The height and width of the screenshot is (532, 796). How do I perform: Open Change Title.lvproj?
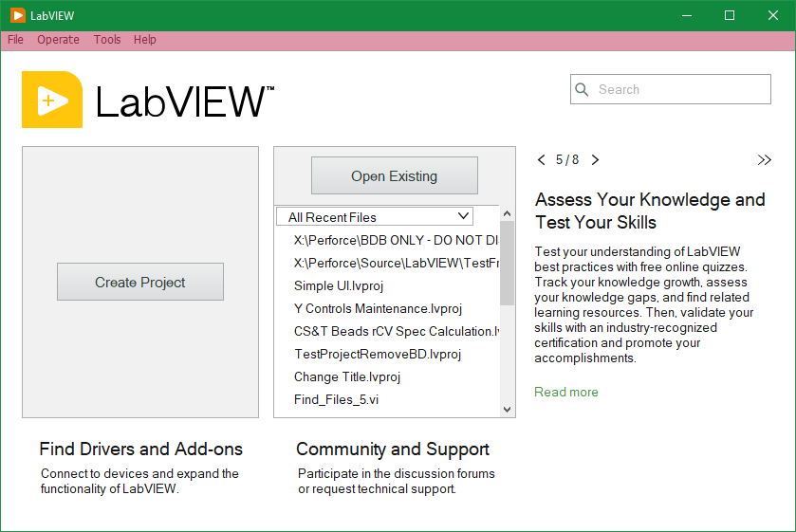pyautogui.click(x=347, y=377)
